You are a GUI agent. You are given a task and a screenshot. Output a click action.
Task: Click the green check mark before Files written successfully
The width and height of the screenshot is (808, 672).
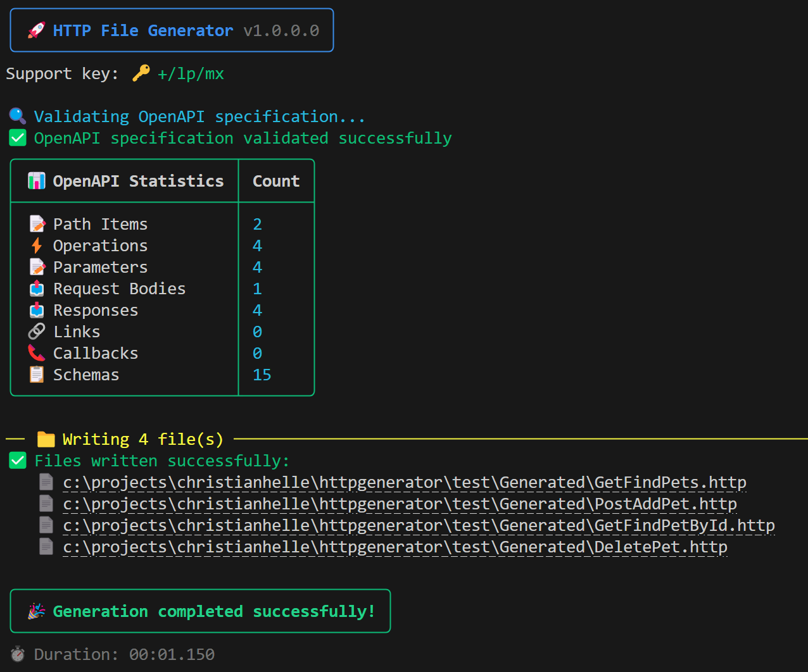coord(18,461)
